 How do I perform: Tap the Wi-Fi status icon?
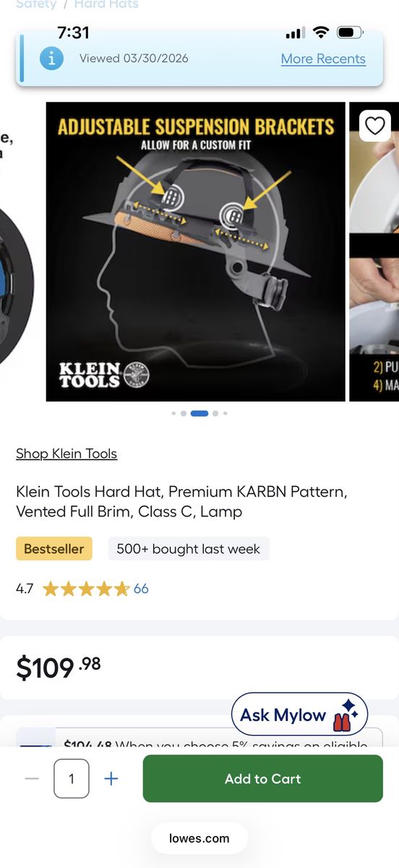pyautogui.click(x=321, y=33)
